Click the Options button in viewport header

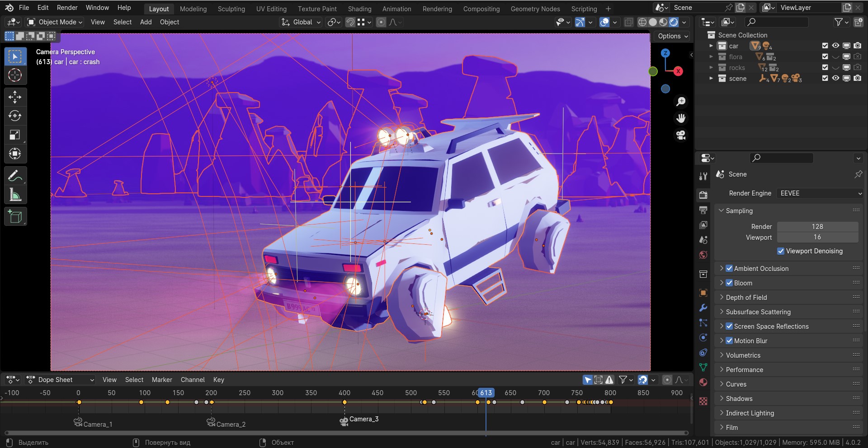pos(673,36)
